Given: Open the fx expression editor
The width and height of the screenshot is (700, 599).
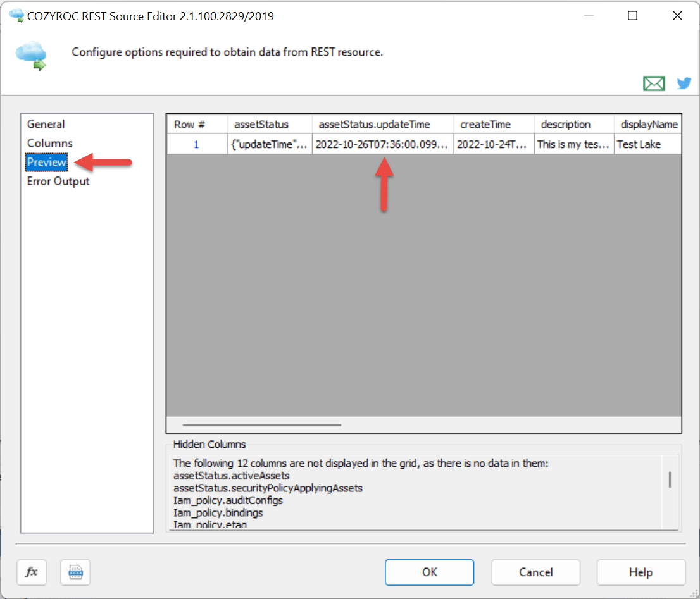Looking at the screenshot, I should click(32, 572).
